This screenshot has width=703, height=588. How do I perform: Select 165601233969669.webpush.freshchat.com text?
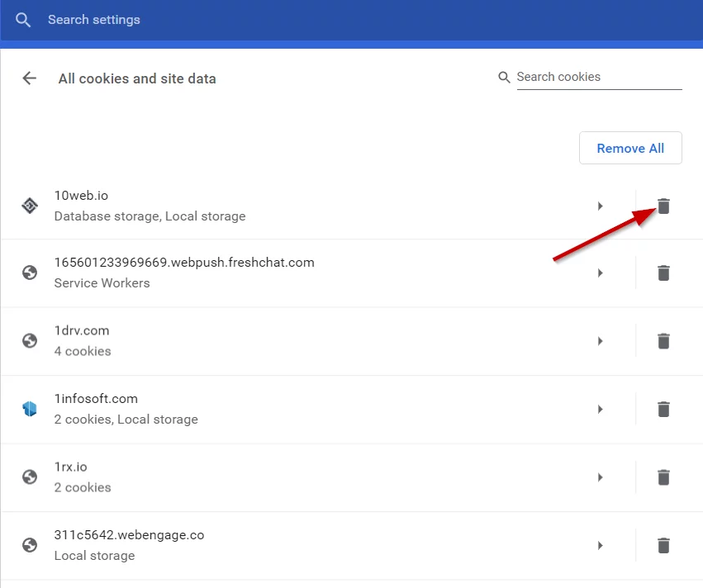(184, 262)
